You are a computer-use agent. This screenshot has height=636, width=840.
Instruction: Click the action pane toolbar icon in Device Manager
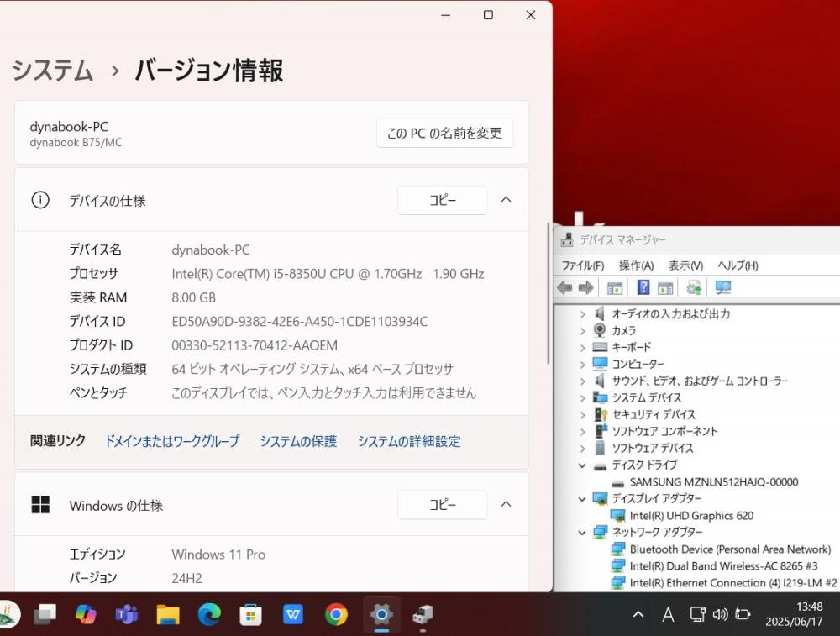pos(665,287)
